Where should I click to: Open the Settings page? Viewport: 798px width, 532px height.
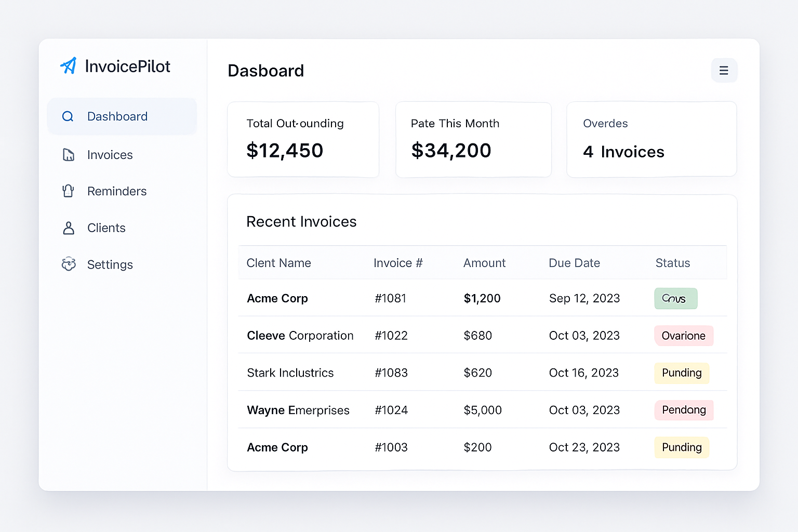110,264
